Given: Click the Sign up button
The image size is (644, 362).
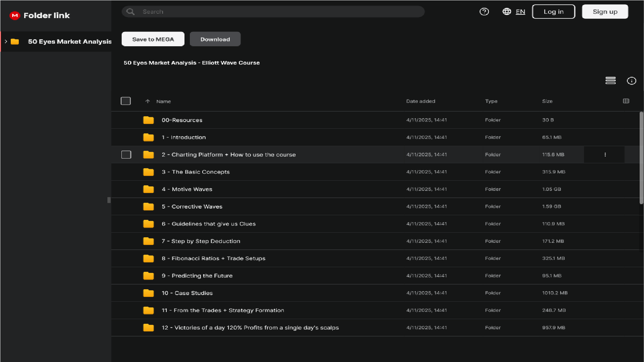Looking at the screenshot, I should tap(605, 12).
